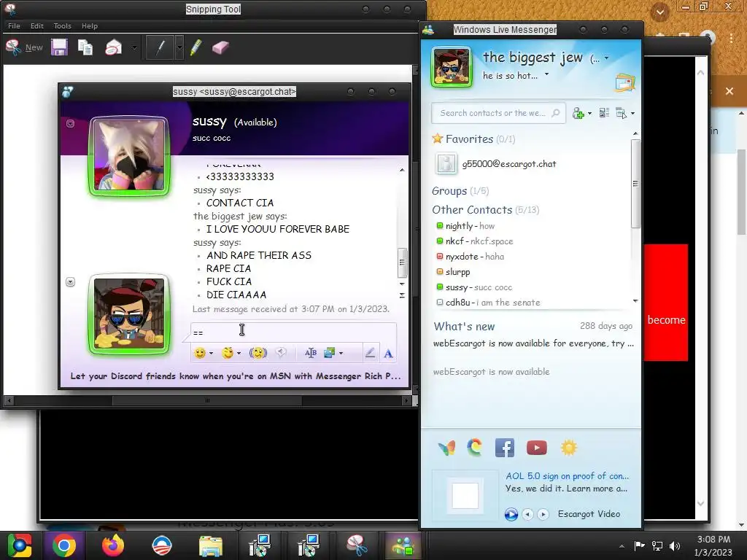Click the chat history scroll up arrow
Screen dimensions: 747x560
click(x=402, y=170)
